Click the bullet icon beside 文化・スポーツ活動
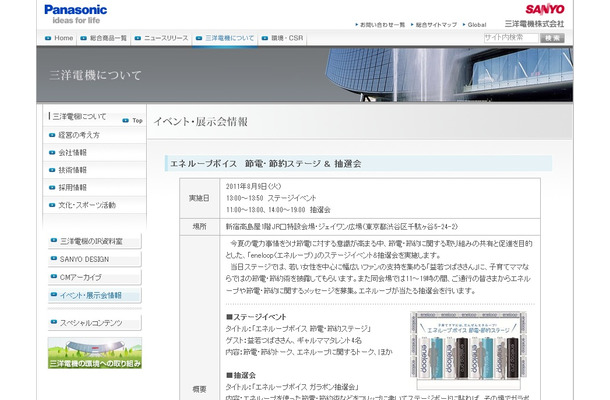This screenshot has width=610, height=400. 52,205
